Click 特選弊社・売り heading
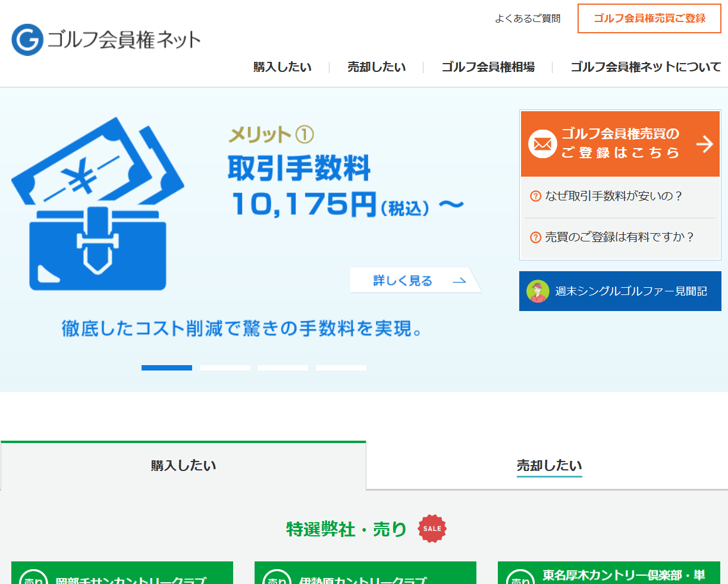 coord(346,529)
